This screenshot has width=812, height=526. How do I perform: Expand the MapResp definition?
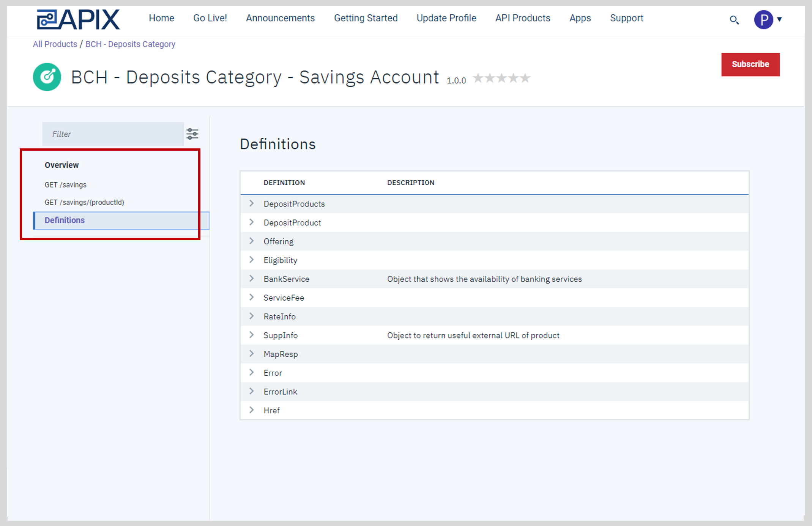pyautogui.click(x=251, y=353)
